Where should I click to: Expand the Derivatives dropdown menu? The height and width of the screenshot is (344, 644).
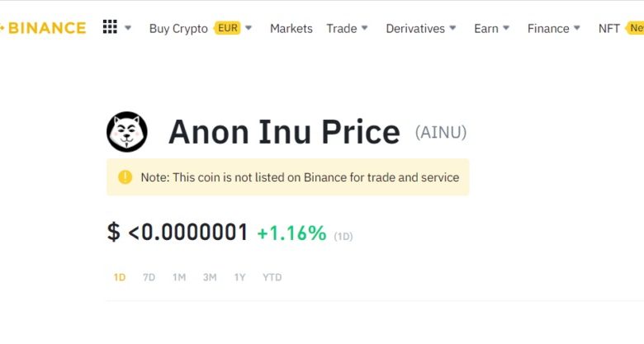coord(452,28)
